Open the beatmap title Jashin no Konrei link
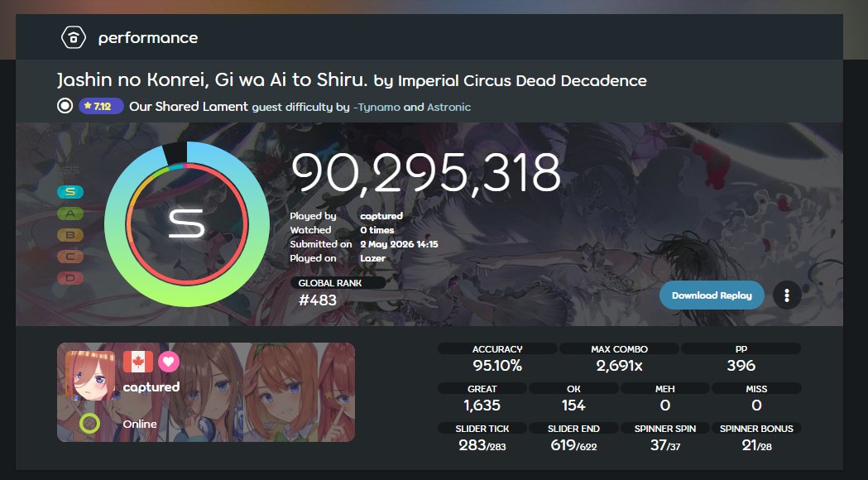Screen dimensions: 868x480 (x=212, y=80)
